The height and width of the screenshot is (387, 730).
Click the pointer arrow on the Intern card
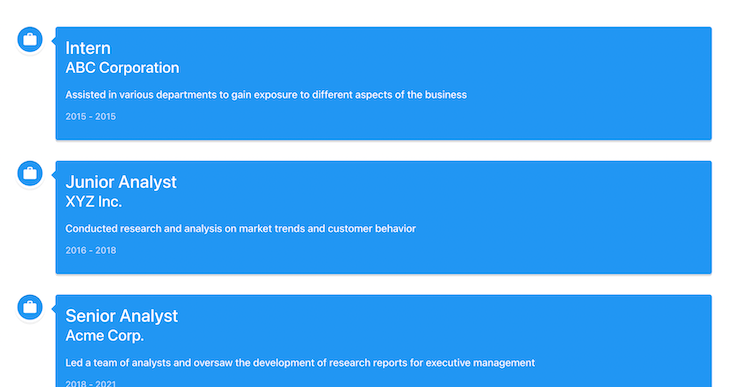point(54,41)
